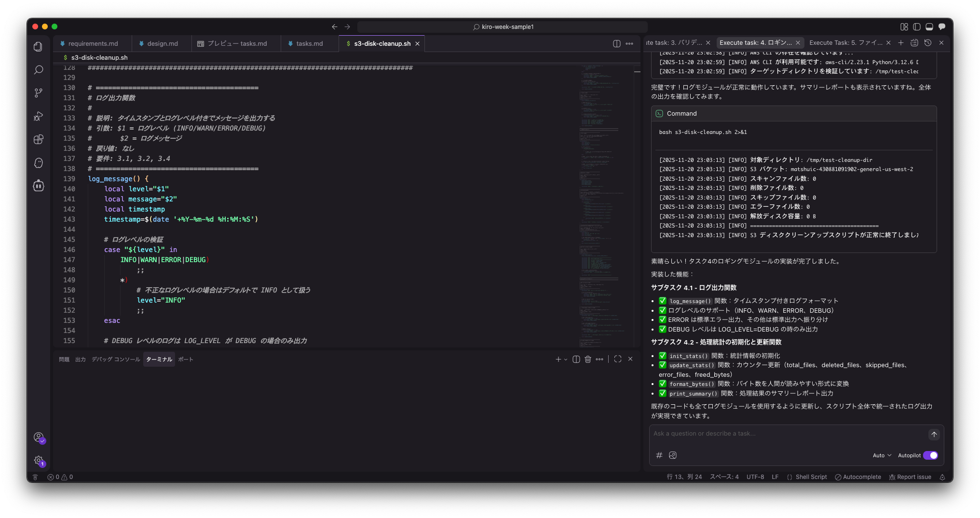
Task: Toggle the bottom panel layout button
Action: pos(929,27)
